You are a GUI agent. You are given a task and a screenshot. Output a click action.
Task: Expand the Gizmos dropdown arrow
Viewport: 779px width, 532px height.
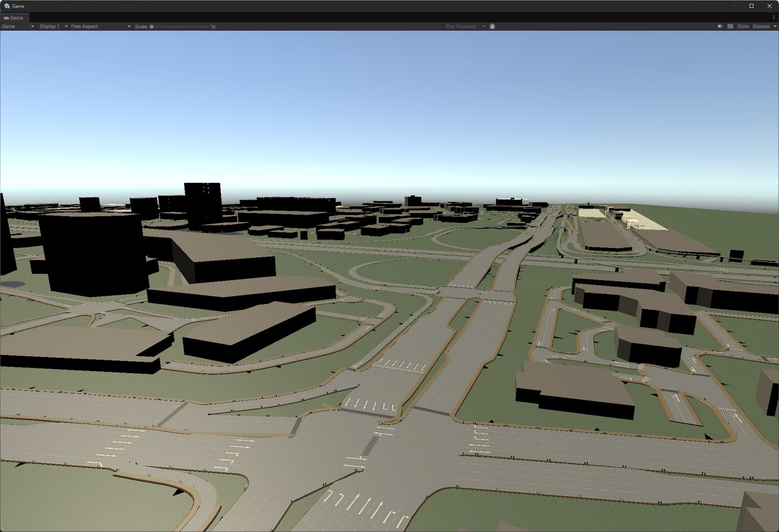pyautogui.click(x=775, y=27)
